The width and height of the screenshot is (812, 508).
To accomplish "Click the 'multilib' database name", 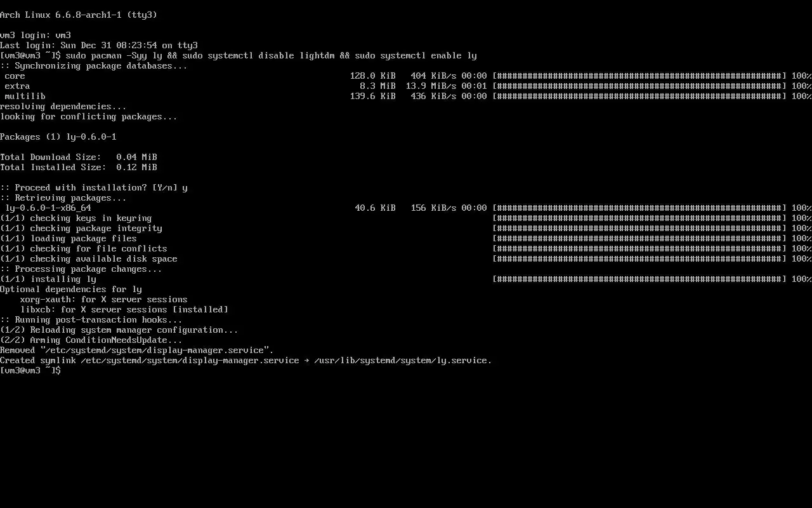I will tap(25, 96).
